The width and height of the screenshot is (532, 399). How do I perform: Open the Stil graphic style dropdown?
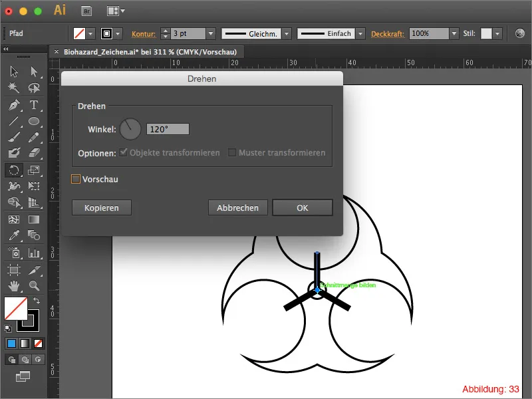pyautogui.click(x=497, y=34)
